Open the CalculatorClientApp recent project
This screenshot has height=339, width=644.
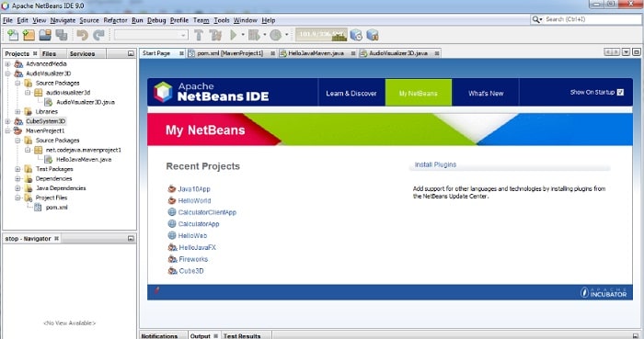(207, 212)
